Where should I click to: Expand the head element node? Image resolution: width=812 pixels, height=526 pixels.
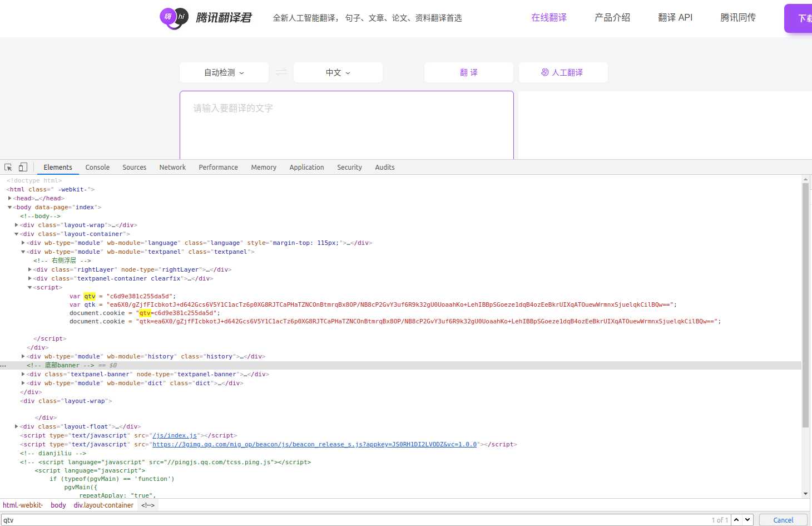[9, 198]
